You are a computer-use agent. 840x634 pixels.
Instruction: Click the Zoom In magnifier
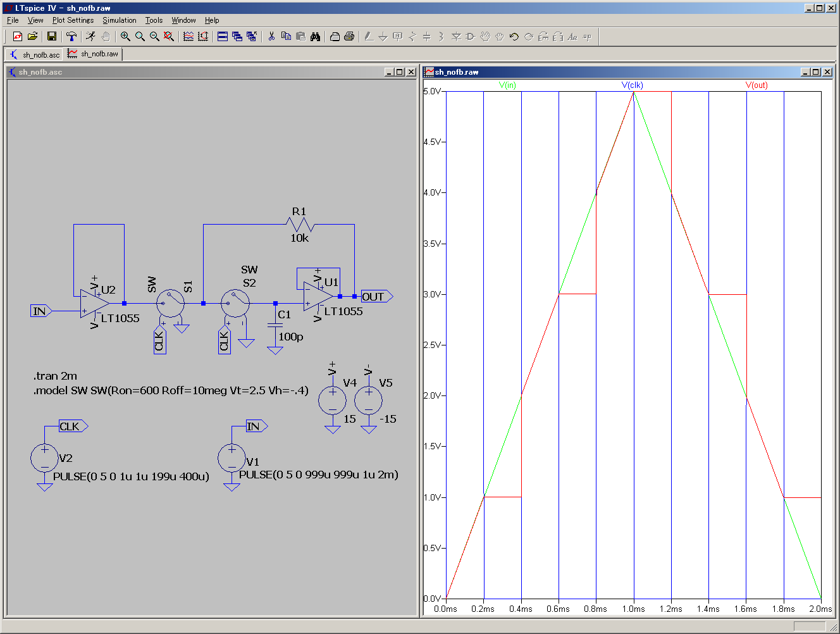(125, 37)
